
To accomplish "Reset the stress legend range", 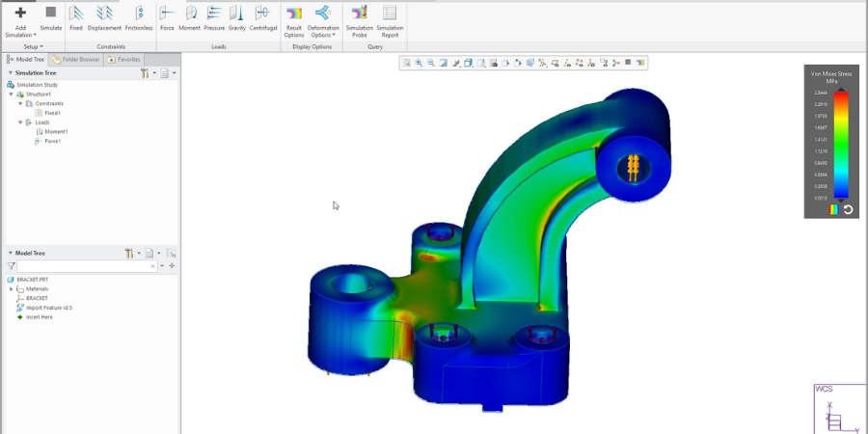I will click(x=848, y=209).
